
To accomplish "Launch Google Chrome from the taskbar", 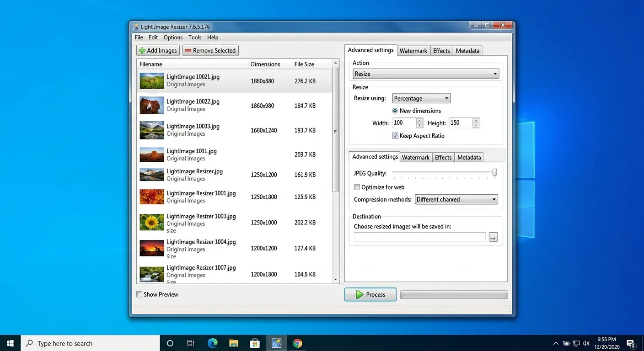I will [297, 343].
